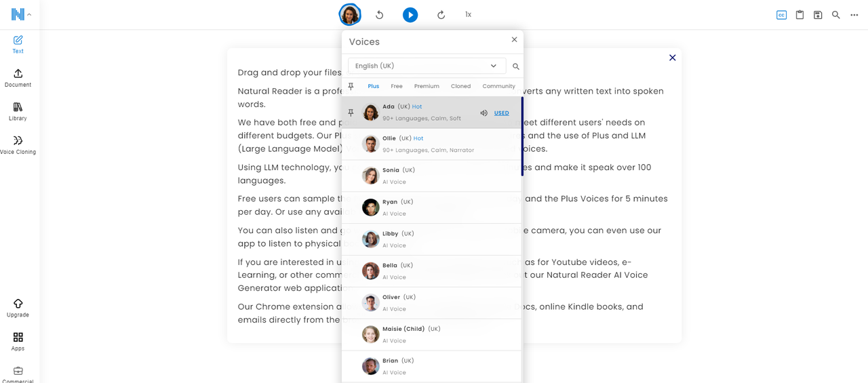Image resolution: width=868 pixels, height=383 pixels.
Task: Click the current voice avatar in toolbar
Action: [x=350, y=14]
